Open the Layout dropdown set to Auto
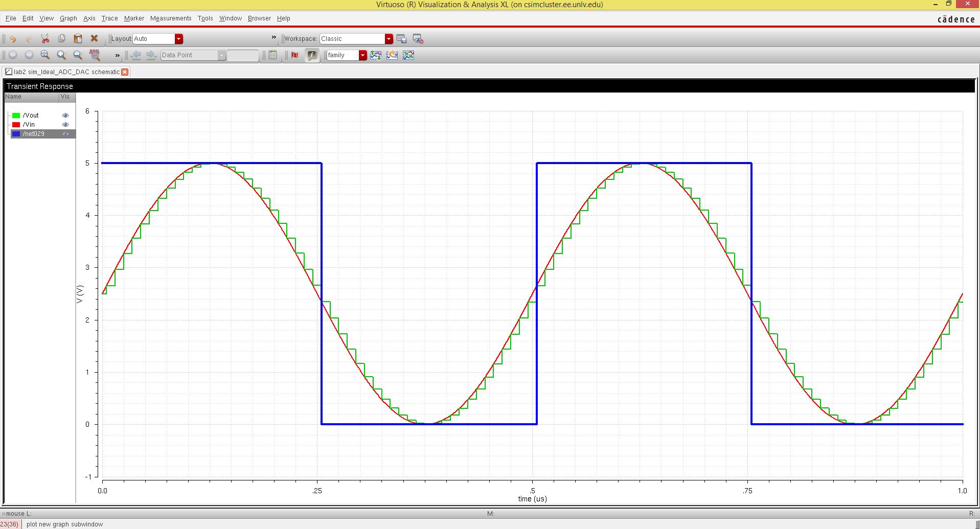Image resolution: width=980 pixels, height=529 pixels. (x=178, y=38)
